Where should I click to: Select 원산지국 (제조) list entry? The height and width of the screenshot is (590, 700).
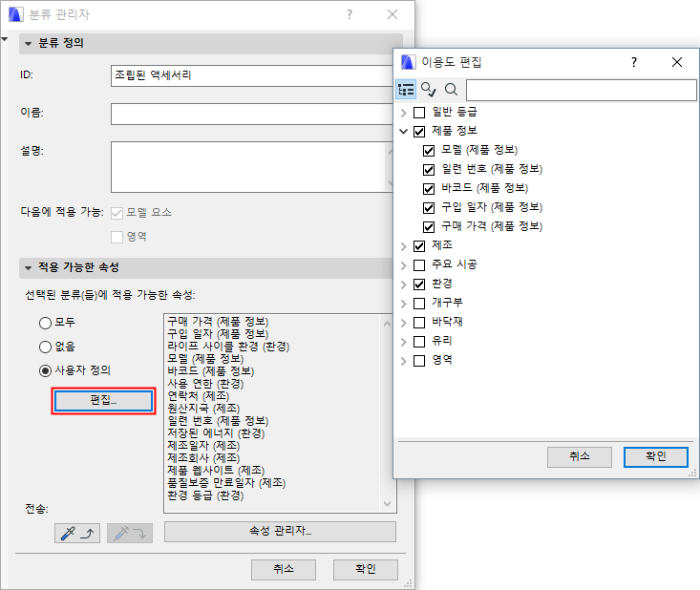click(203, 409)
